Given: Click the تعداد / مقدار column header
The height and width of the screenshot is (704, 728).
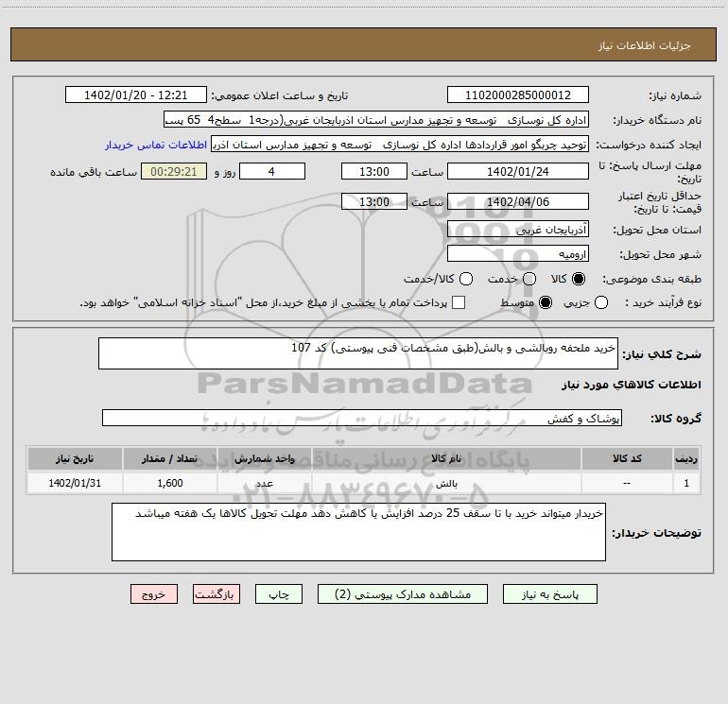Looking at the screenshot, I should [x=169, y=458].
